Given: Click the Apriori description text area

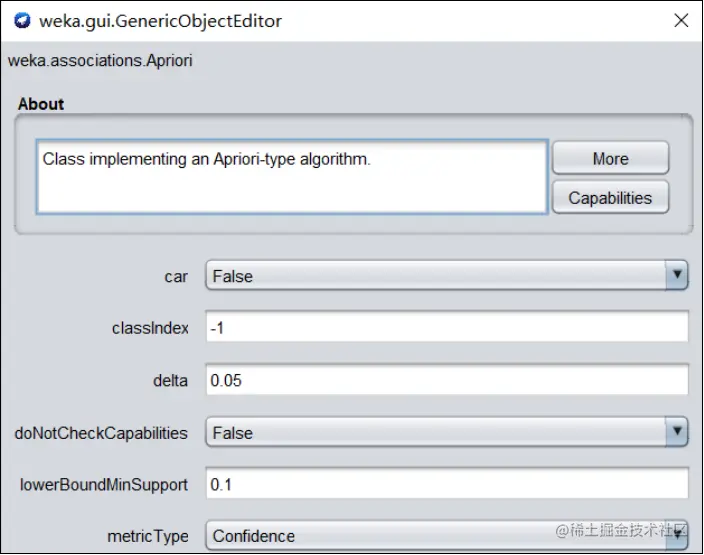Looking at the screenshot, I should (292, 176).
